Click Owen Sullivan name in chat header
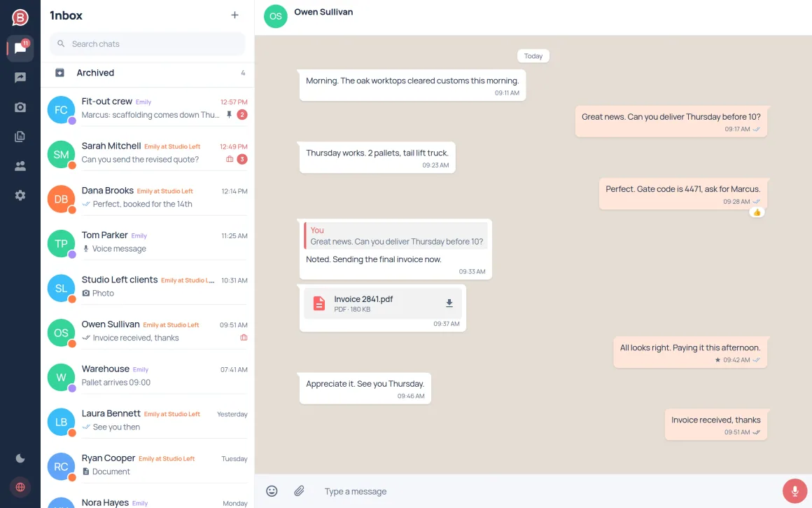Viewport: 812px width, 508px height. pyautogui.click(x=323, y=12)
